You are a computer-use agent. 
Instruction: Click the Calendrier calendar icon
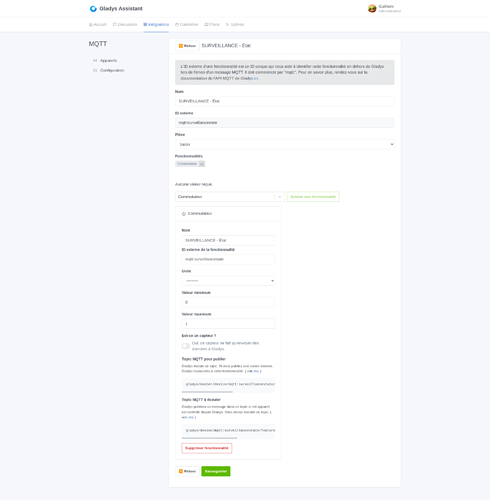177,24
